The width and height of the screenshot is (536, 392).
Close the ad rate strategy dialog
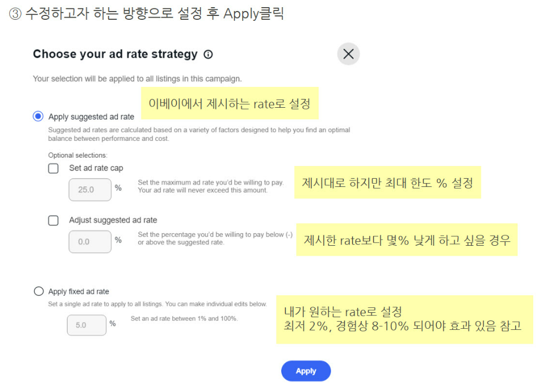pos(348,54)
